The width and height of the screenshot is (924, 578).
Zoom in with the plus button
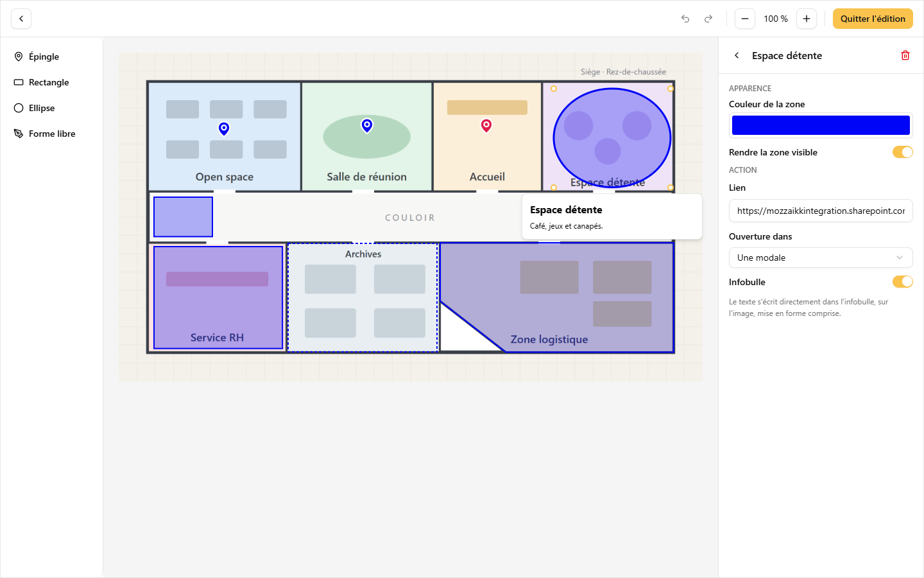pos(807,19)
